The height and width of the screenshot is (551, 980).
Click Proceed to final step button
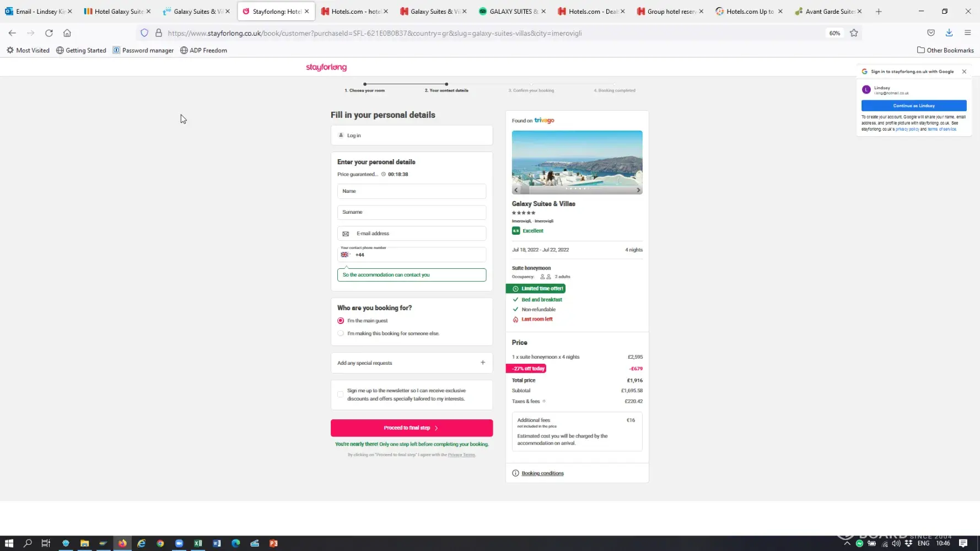pyautogui.click(x=412, y=428)
